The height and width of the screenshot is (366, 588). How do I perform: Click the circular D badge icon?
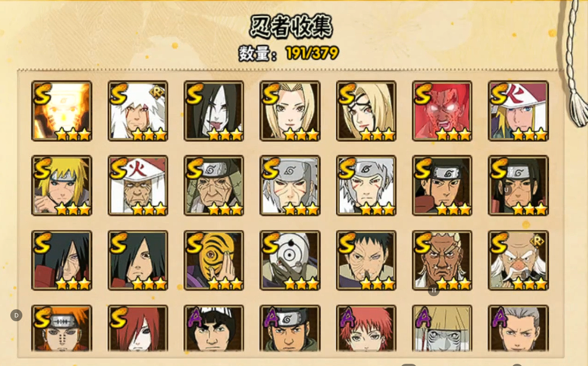pos(16,315)
